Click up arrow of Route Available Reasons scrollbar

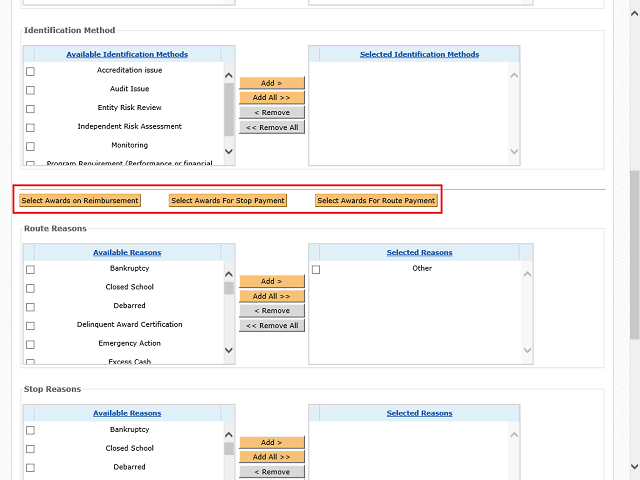pyautogui.click(x=229, y=274)
